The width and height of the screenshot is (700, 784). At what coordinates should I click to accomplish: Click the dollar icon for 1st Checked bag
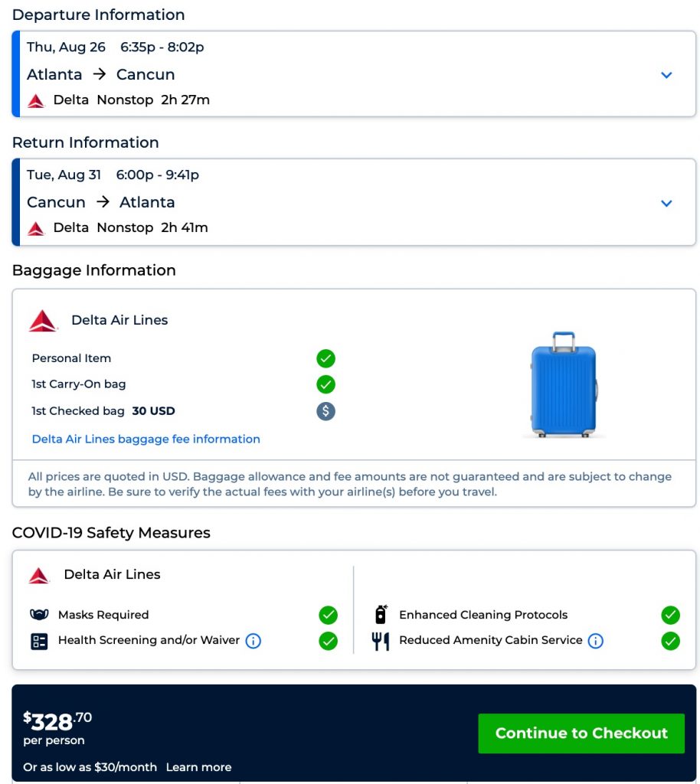[326, 411]
